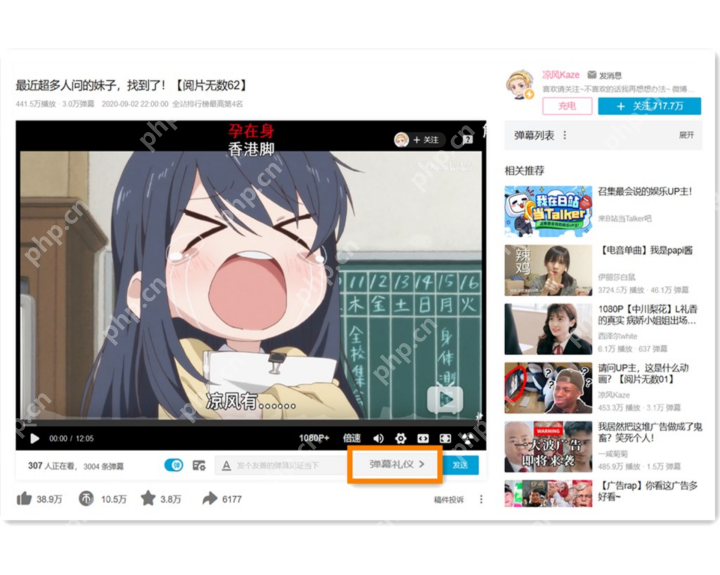Mute video with the volume speaker icon
The height and width of the screenshot is (575, 720).
(378, 439)
